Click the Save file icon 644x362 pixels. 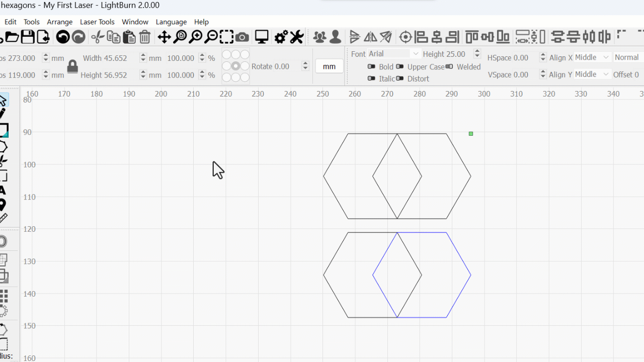tap(28, 37)
